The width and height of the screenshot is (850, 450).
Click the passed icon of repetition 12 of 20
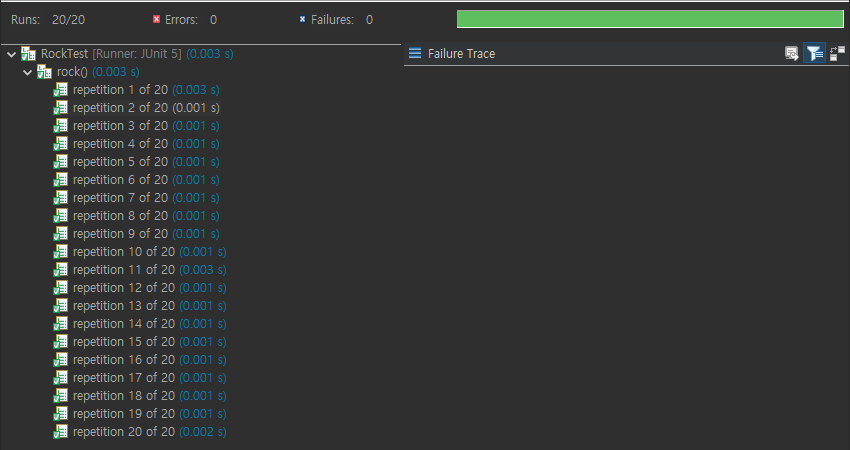(x=60, y=287)
